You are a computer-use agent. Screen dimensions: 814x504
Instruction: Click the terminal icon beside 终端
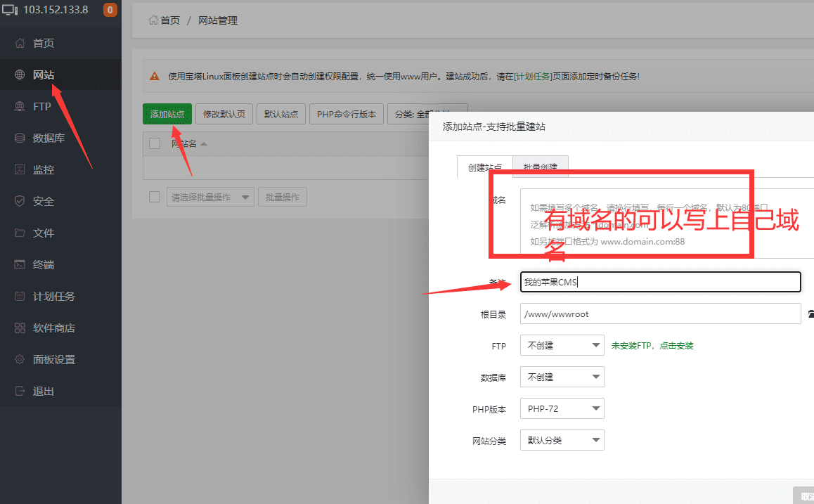coord(20,265)
